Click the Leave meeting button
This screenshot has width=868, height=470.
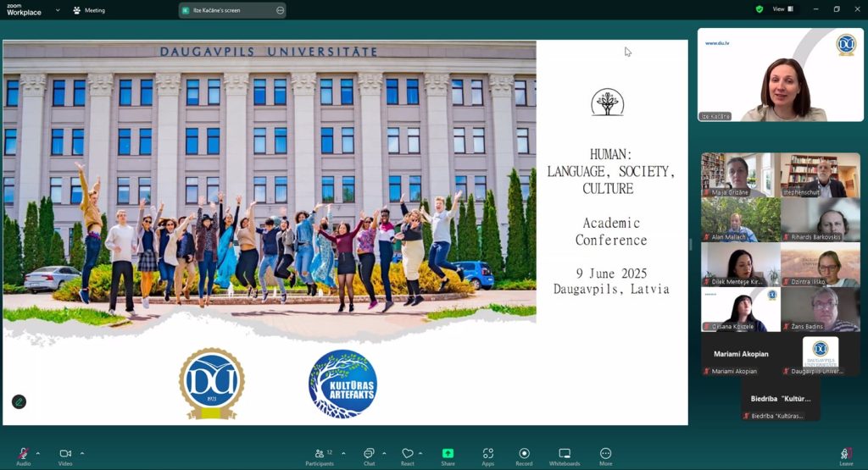[846, 456]
